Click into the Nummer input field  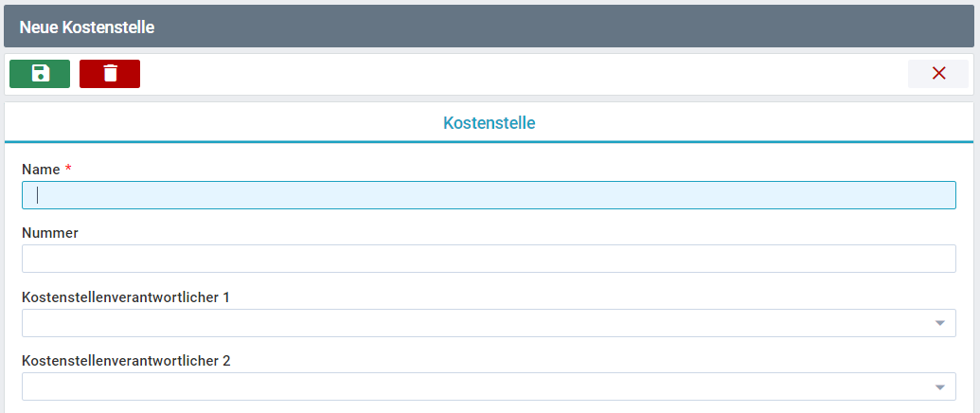pyautogui.click(x=489, y=259)
